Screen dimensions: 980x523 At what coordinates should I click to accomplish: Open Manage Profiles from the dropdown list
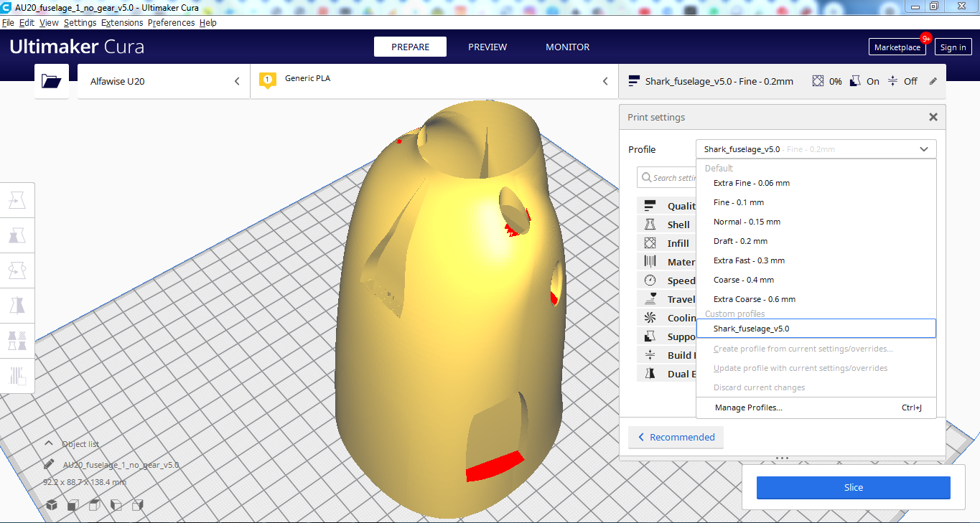pyautogui.click(x=748, y=407)
